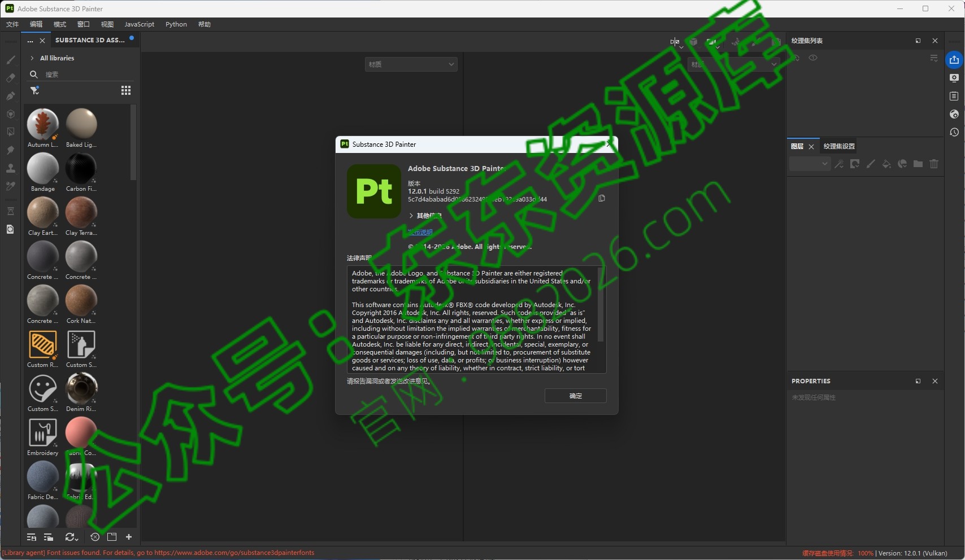
Task: Toggle the viewport camera mode icon
Action: (x=712, y=42)
